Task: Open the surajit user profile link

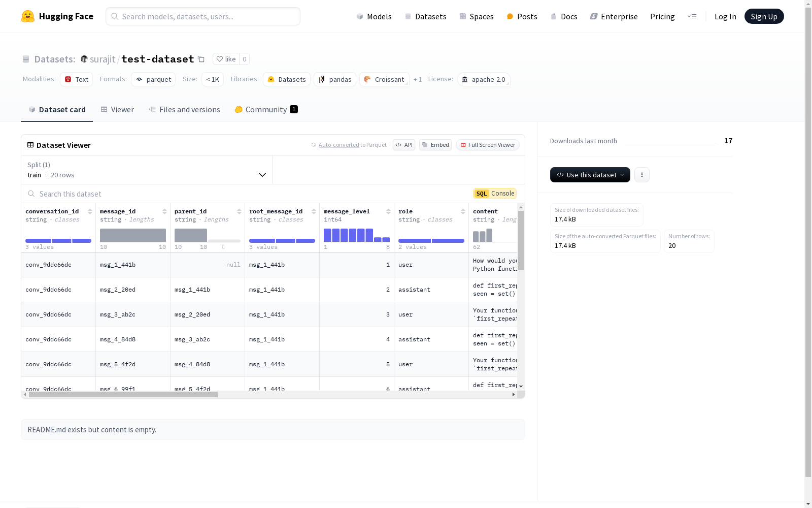Action: [103, 59]
